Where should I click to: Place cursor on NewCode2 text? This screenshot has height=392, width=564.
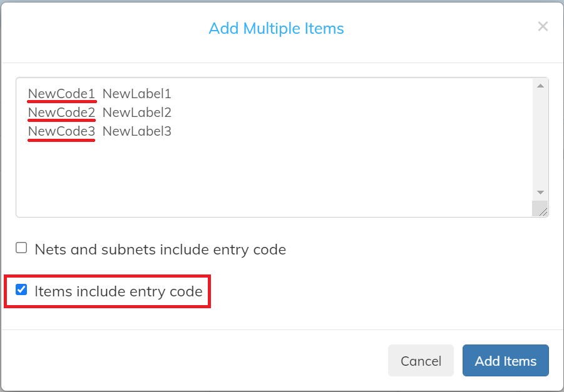click(61, 113)
